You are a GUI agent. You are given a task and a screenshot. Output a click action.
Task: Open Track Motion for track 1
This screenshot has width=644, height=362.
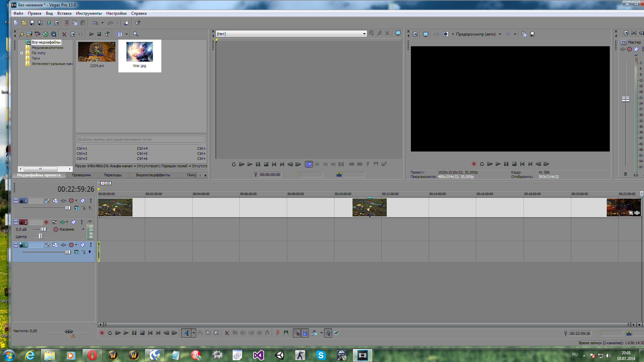coord(55,200)
